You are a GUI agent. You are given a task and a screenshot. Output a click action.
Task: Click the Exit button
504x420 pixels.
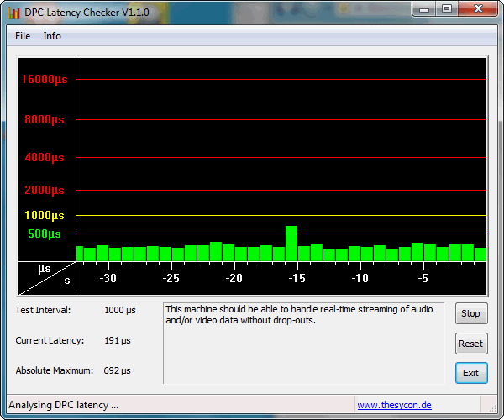471,373
